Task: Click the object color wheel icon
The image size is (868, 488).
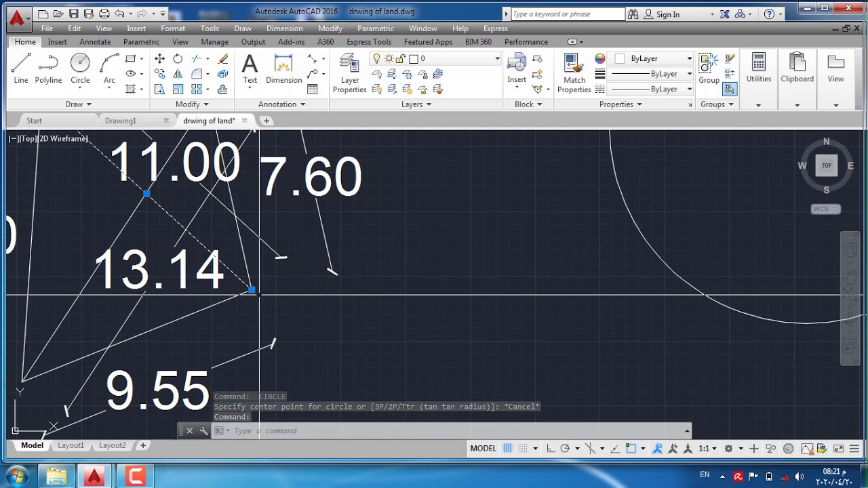Action: [x=599, y=58]
